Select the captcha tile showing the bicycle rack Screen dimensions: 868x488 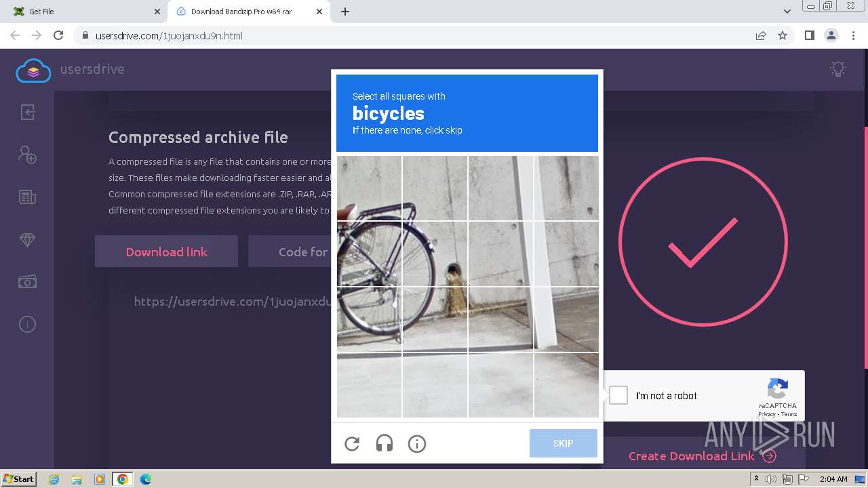click(370, 188)
